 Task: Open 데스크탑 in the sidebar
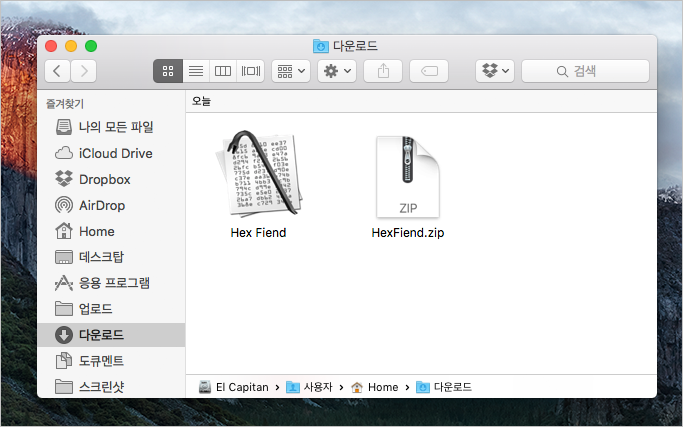pos(111,257)
